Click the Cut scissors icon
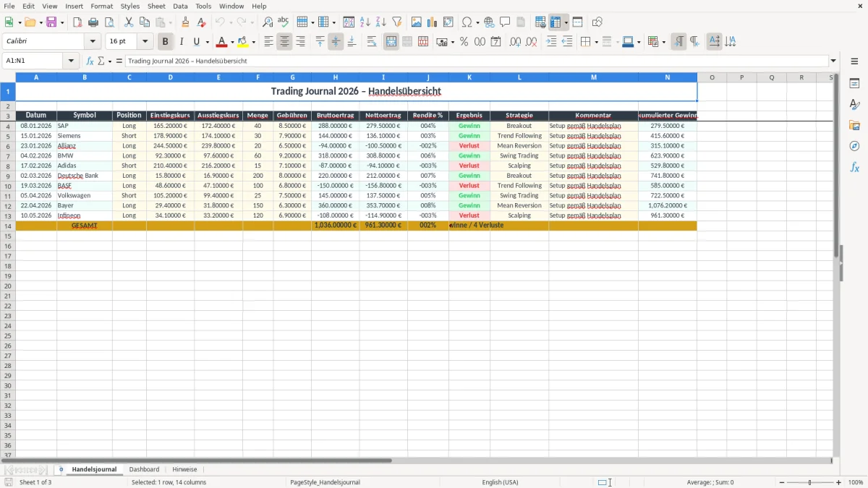This screenshot has height=488, width=868. (x=129, y=22)
